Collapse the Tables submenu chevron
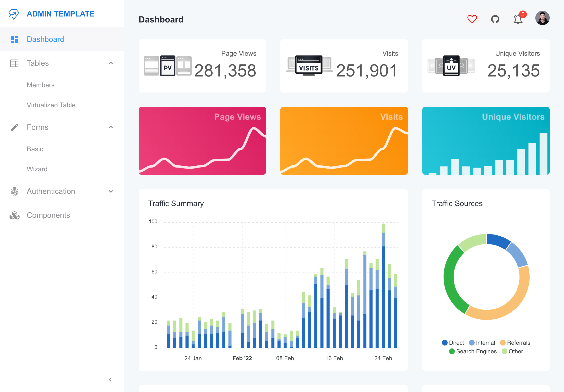The height and width of the screenshot is (392, 564). coord(111,63)
